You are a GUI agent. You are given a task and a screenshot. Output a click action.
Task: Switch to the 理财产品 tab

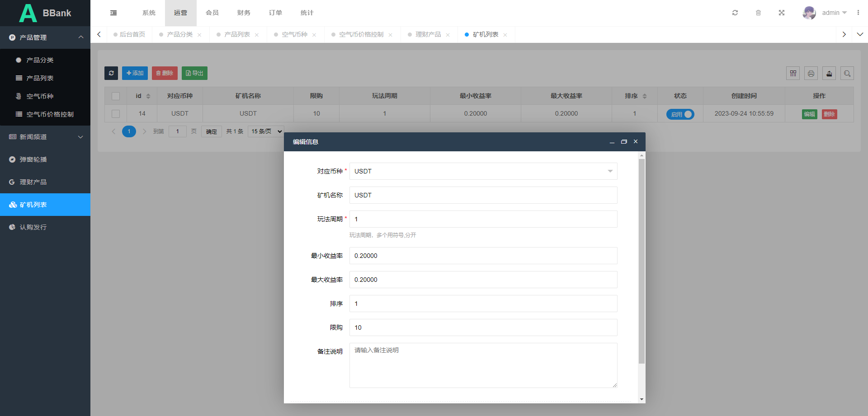pyautogui.click(x=428, y=35)
